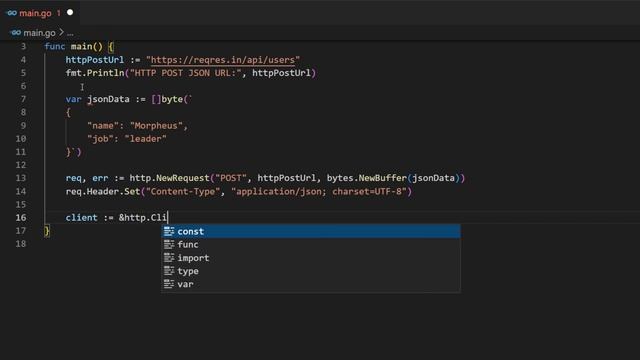Click the "job" key on line 10
Screen dimensions: 640x360
point(100,139)
